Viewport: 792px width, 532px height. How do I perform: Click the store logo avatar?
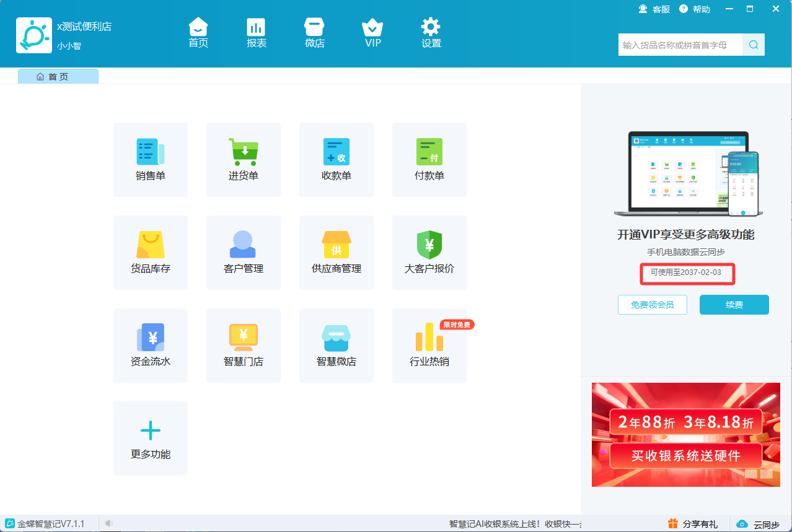34,35
